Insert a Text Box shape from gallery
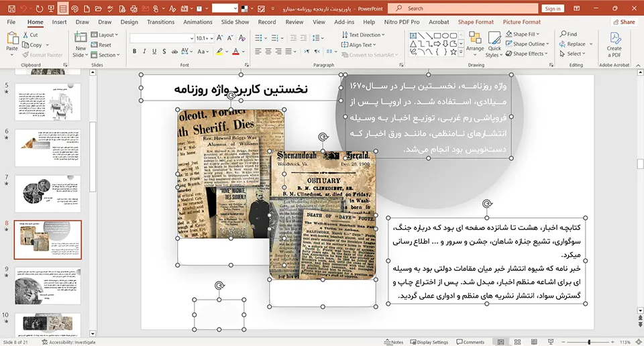 pos(413,36)
